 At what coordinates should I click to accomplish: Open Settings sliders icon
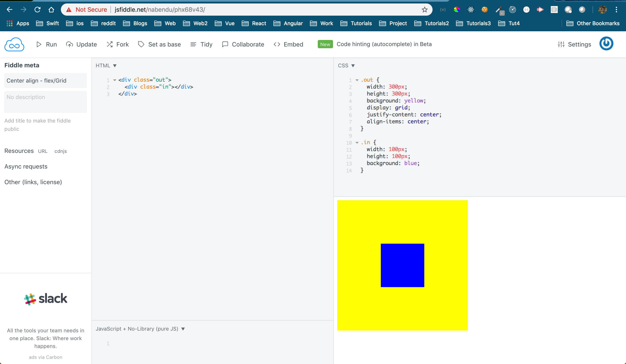(x=561, y=45)
